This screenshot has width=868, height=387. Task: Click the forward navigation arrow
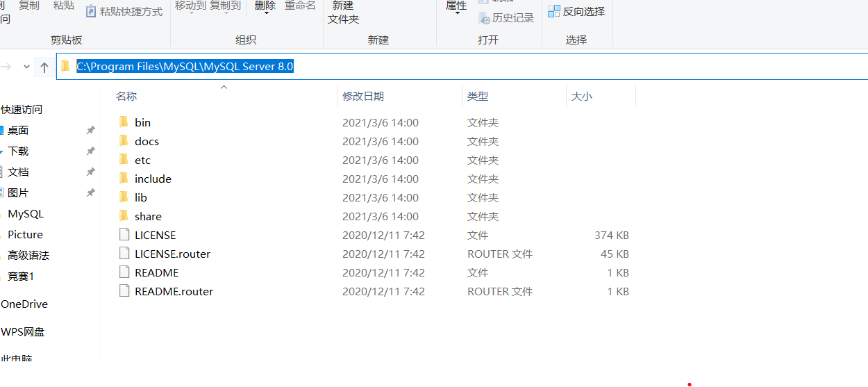coord(6,67)
